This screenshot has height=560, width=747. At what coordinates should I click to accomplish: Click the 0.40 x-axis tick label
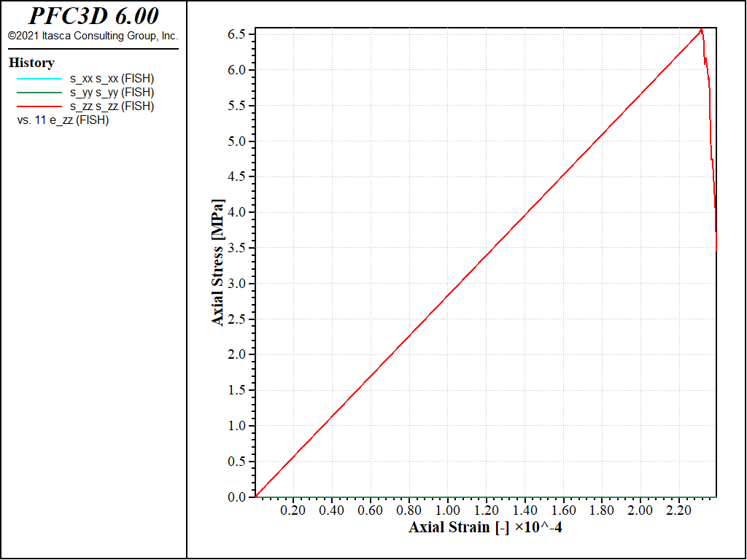pos(332,510)
